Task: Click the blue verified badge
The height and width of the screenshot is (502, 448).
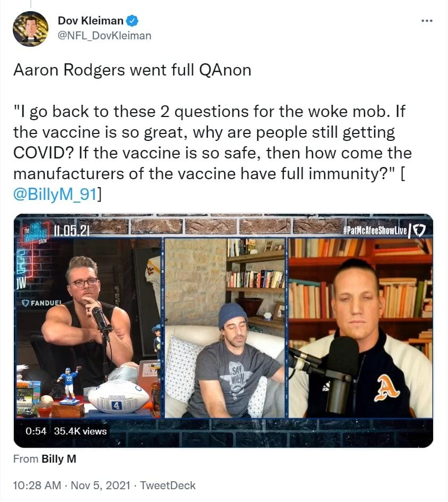Action: coord(132,21)
